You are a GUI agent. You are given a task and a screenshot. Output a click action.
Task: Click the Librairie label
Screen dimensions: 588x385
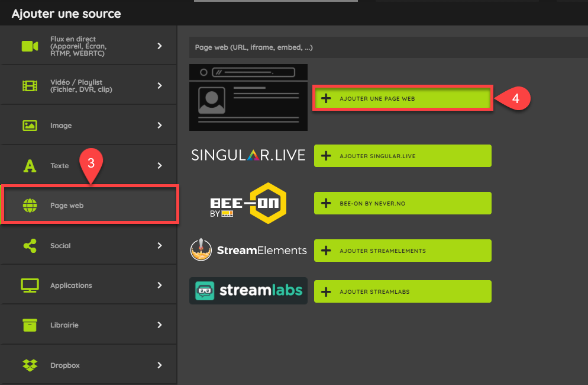[x=64, y=325]
